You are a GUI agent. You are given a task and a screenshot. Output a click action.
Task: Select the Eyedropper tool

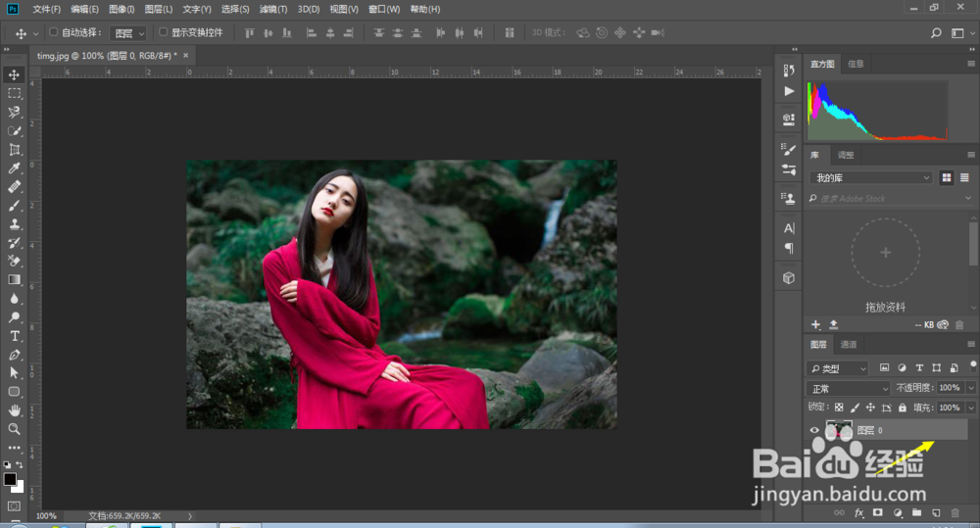pyautogui.click(x=14, y=168)
